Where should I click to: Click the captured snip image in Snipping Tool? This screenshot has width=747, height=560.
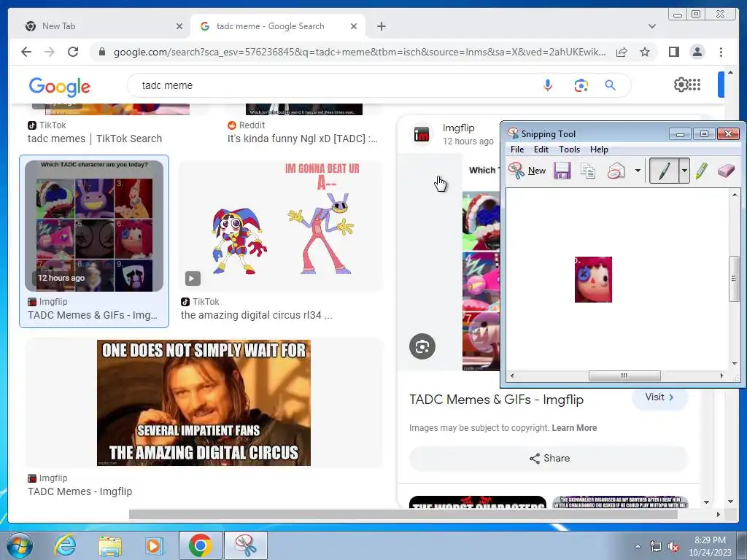(x=593, y=279)
